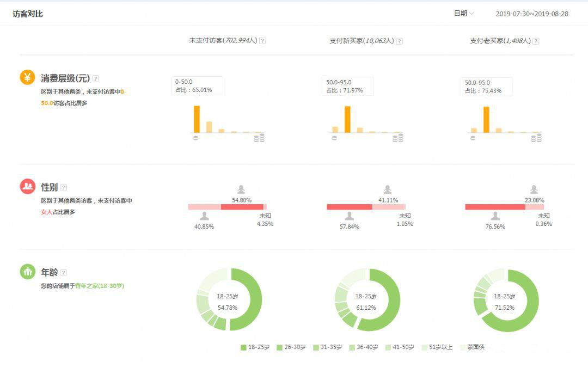
Task: Click the 未支付访客 gender bar dark segment
Action: point(242,207)
